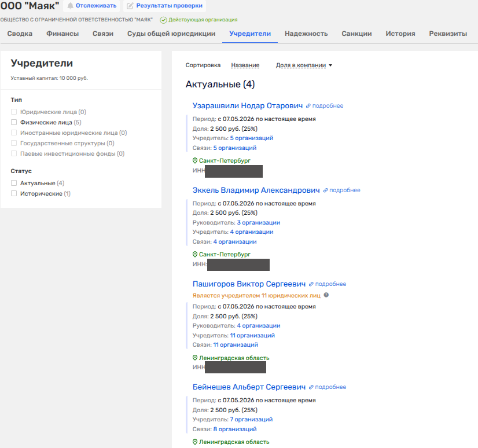Click Ленинградская область under Бейнешев card
Viewport: 478px width, 448px height.
234,442
